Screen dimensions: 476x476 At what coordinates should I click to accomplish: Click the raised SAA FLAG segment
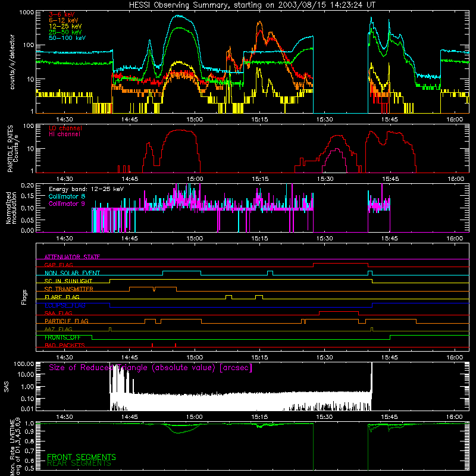339,312
